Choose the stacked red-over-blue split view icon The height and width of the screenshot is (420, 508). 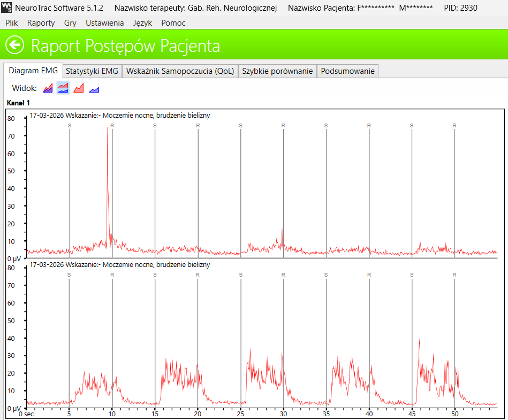pos(63,88)
